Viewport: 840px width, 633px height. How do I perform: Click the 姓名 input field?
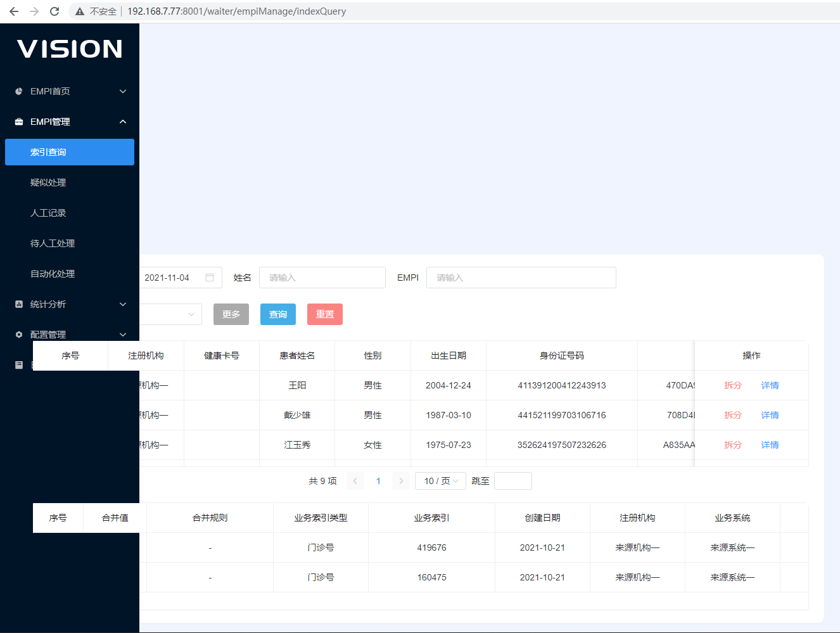tap(322, 278)
